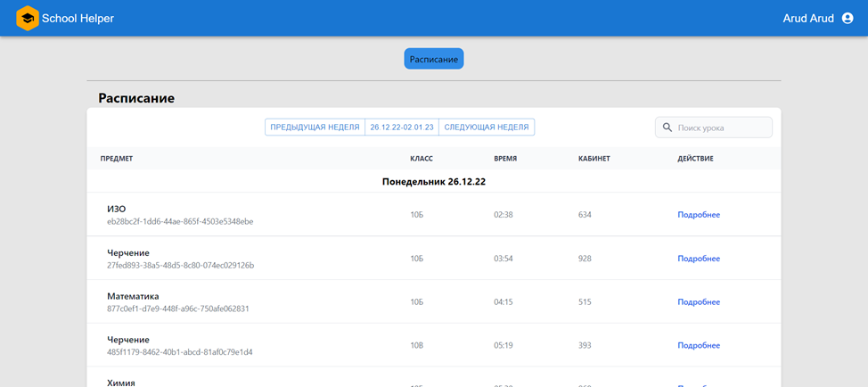Click class 10Б in the ИЗО row

tap(417, 215)
